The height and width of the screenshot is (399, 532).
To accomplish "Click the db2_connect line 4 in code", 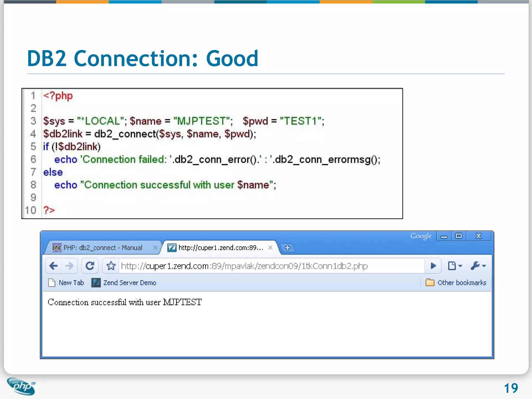I will click(150, 134).
